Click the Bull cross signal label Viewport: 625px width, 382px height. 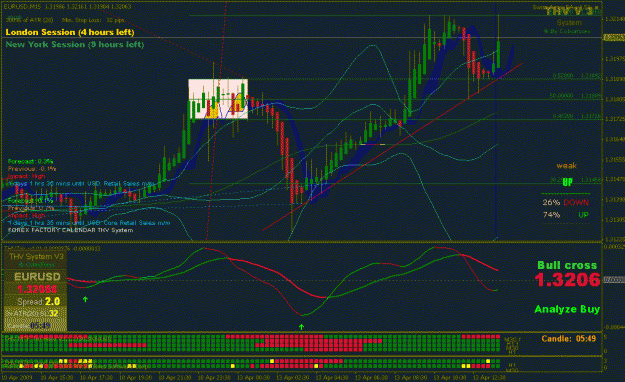click(x=567, y=265)
